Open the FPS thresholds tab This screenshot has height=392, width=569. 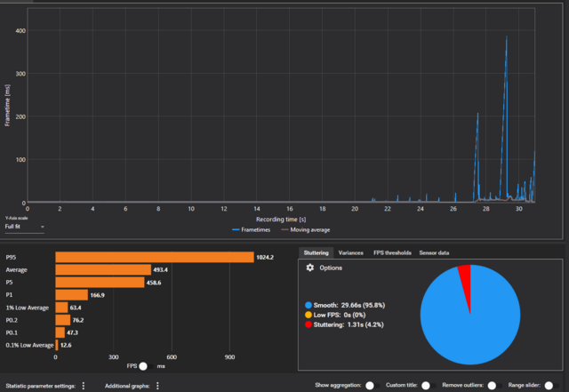tap(391, 252)
